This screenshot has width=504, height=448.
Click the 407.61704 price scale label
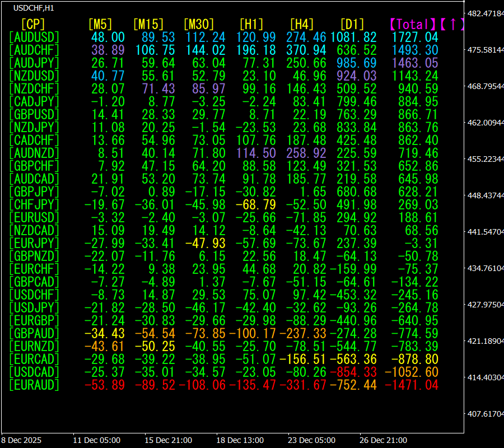click(x=486, y=414)
